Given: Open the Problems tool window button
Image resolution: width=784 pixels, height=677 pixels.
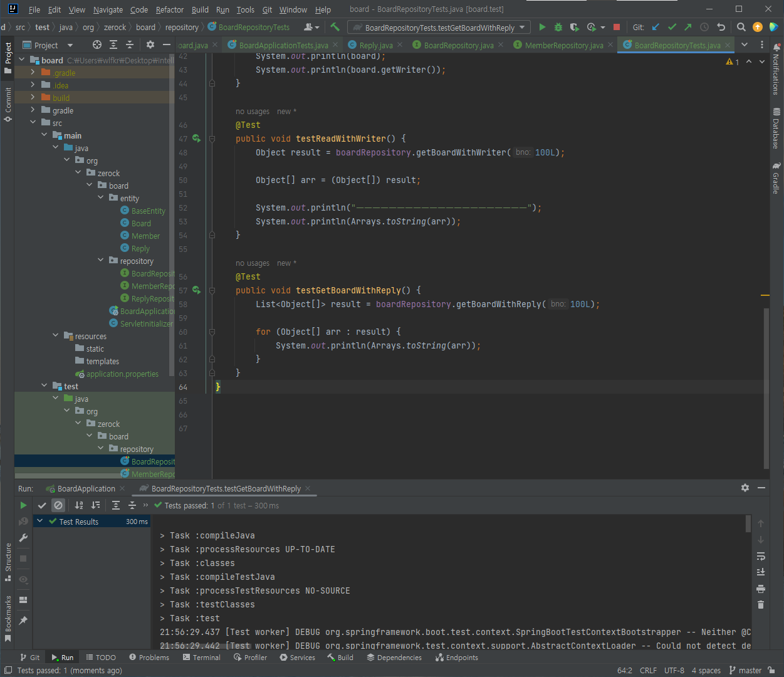Looking at the screenshot, I should coord(149,658).
